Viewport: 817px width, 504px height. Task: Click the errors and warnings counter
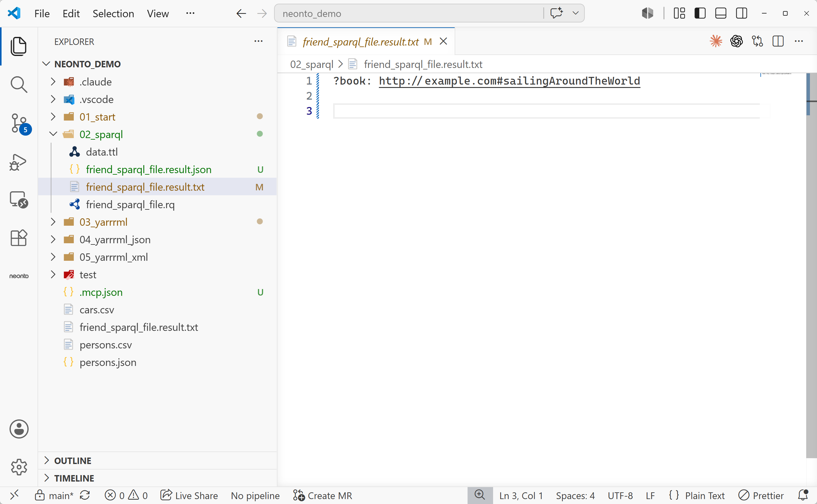(126, 495)
